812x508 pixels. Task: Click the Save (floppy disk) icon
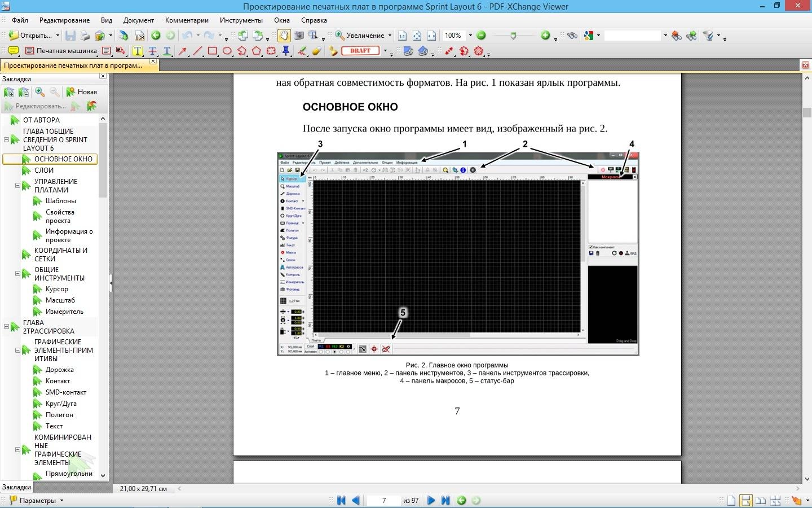coord(70,36)
